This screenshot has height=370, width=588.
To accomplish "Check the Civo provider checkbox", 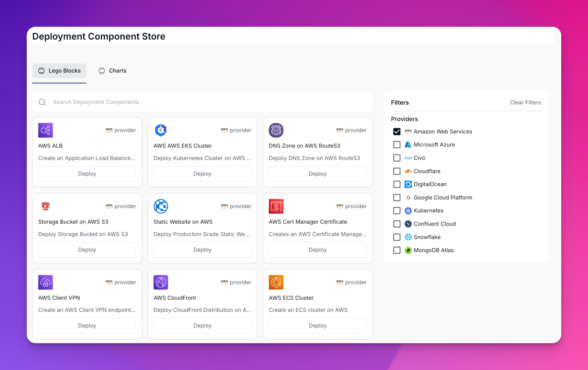I will pos(396,158).
